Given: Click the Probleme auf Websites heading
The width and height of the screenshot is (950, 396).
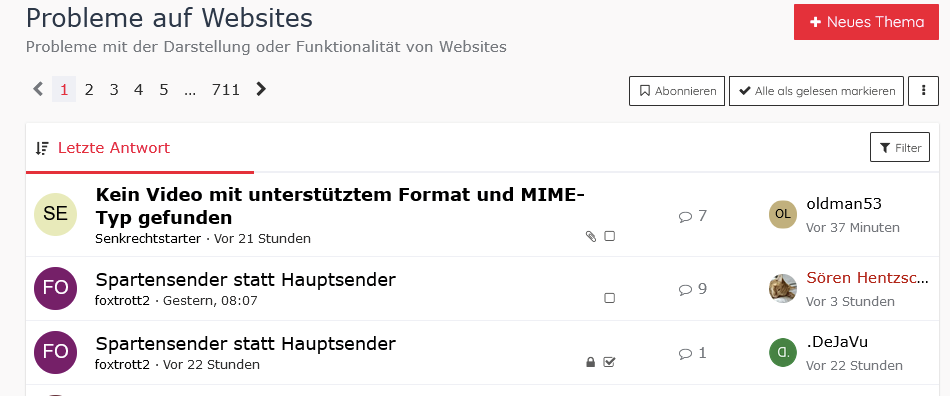Looking at the screenshot, I should (170, 18).
